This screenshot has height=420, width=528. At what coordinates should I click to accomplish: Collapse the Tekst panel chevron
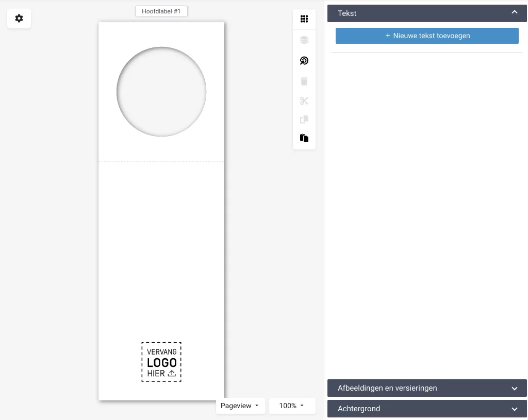514,13
